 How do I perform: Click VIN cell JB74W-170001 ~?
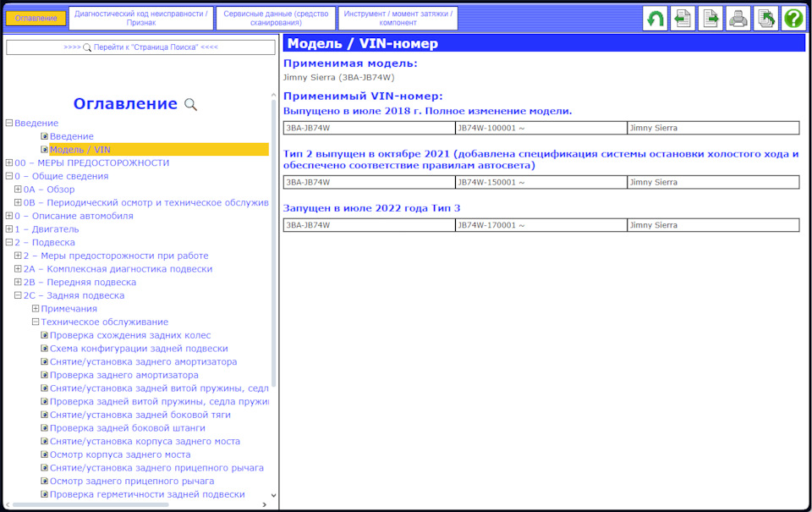[x=541, y=225]
